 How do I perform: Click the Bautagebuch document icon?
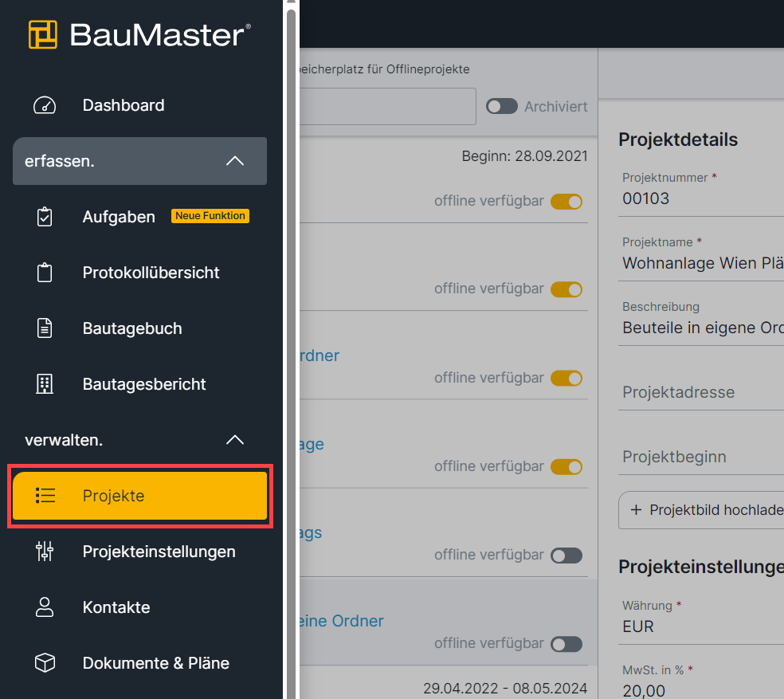pyautogui.click(x=45, y=328)
